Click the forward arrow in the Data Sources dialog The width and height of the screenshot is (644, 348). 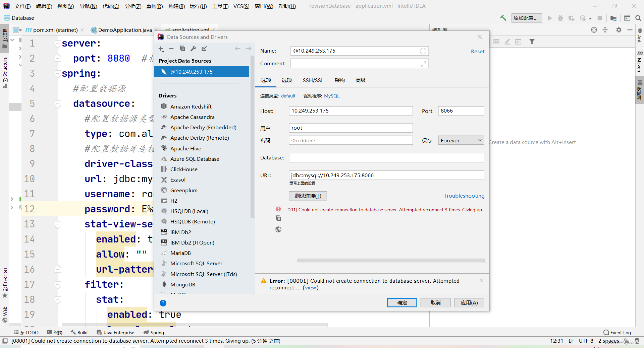(x=249, y=49)
